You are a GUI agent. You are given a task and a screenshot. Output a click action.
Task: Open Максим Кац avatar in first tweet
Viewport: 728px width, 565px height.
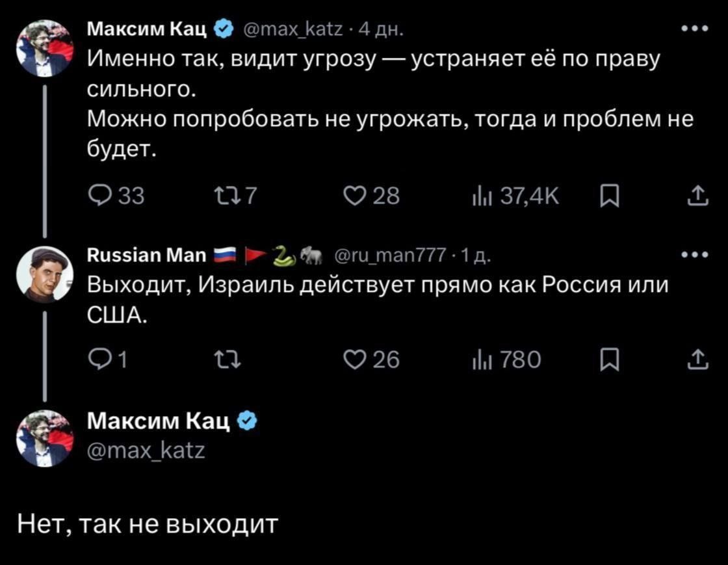pos(45,48)
